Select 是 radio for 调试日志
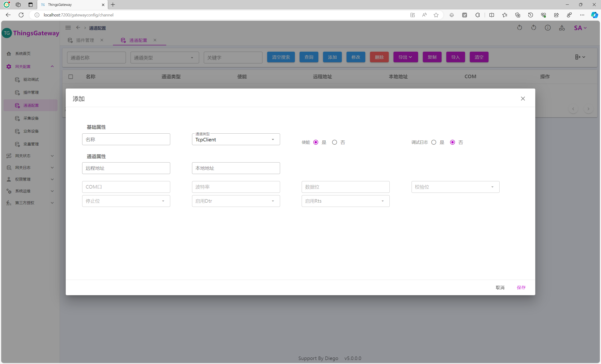The width and height of the screenshot is (601, 364). point(433,142)
